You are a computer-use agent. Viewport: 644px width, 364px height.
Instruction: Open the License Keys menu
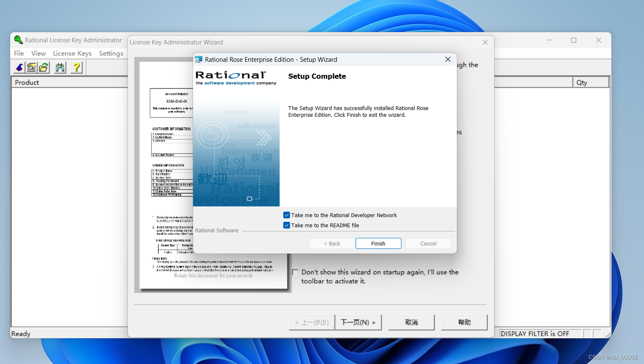pyautogui.click(x=72, y=53)
